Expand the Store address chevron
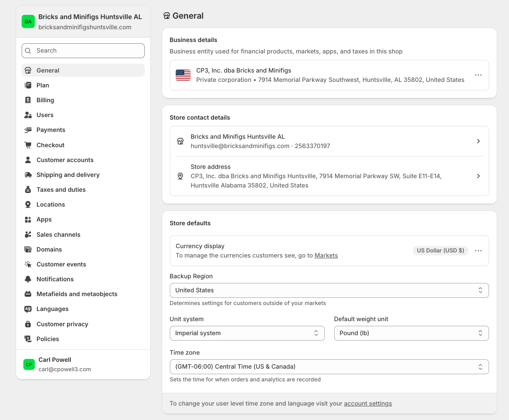The image size is (509, 420). pyautogui.click(x=478, y=176)
